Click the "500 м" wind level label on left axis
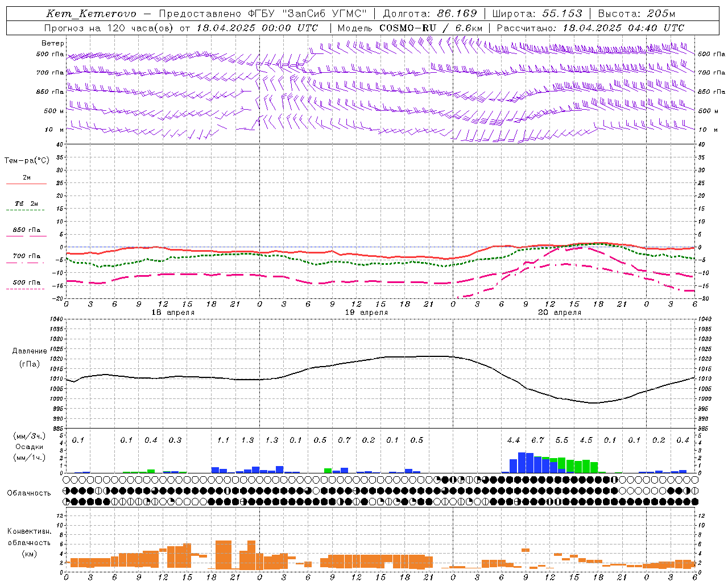Screen dimensions: 728x582 point(55,111)
